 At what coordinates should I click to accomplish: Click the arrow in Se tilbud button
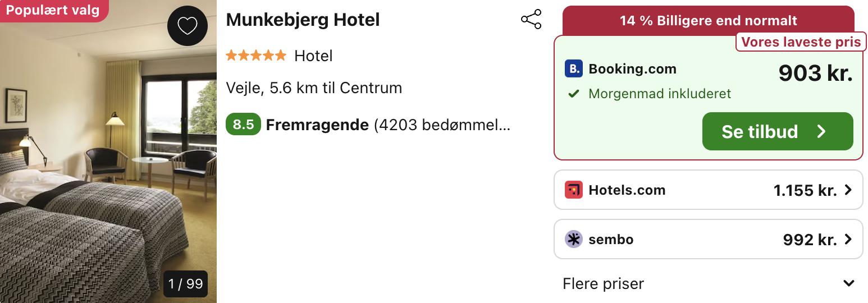coord(821,131)
